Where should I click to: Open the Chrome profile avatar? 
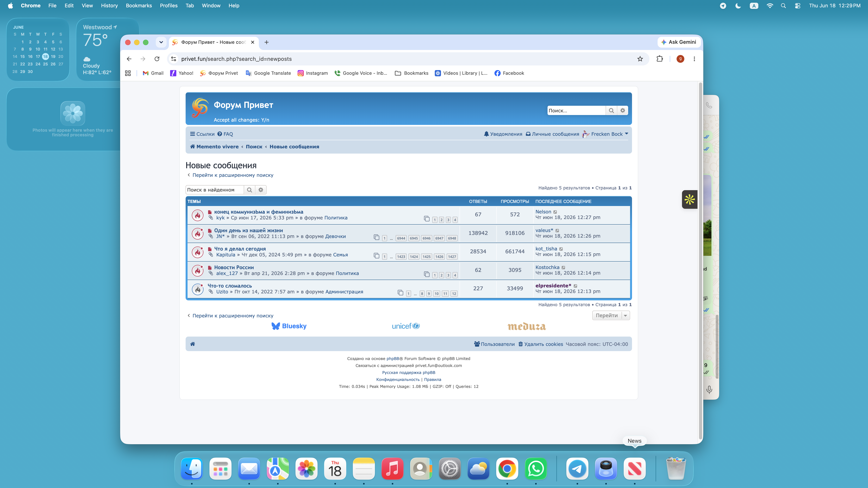(x=680, y=59)
